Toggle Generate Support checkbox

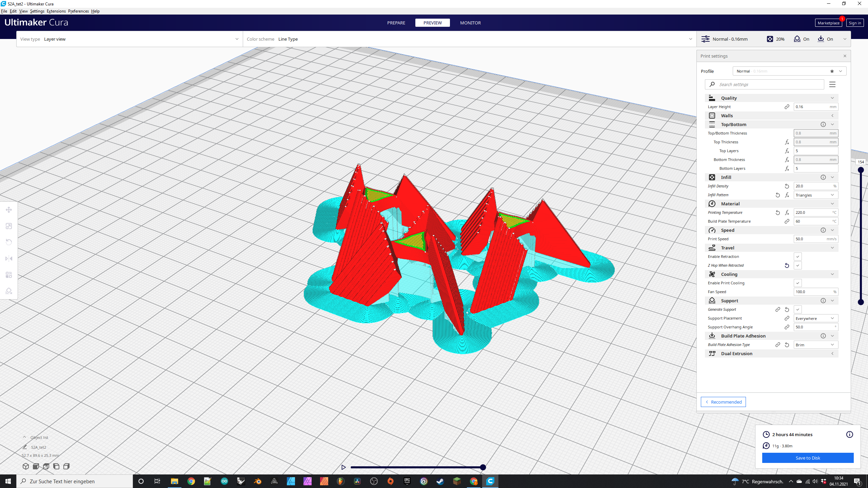797,309
